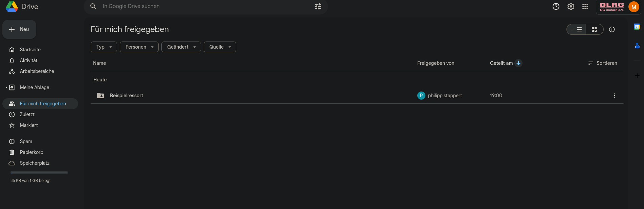Viewport: 644px width, 209px height.
Task: Show details info panel icon
Action: [x=612, y=29]
